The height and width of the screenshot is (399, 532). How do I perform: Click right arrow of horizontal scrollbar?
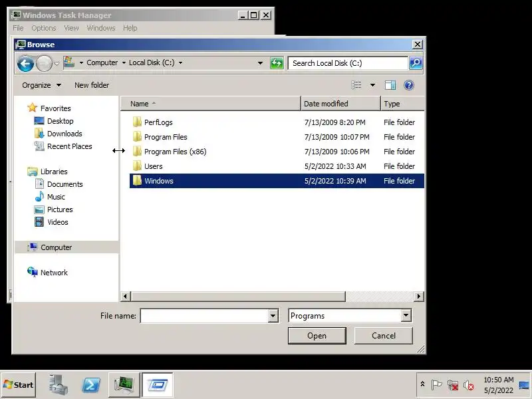pyautogui.click(x=419, y=296)
